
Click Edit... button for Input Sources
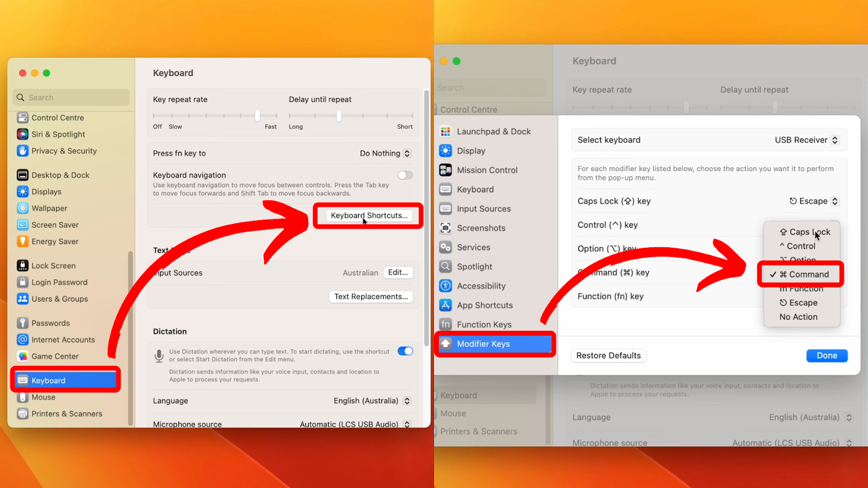tap(398, 273)
